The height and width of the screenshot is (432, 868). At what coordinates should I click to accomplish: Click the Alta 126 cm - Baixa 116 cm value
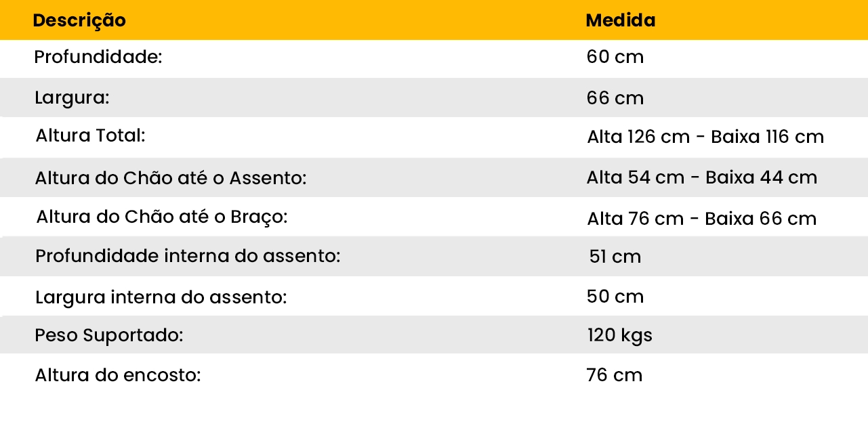tap(705, 137)
